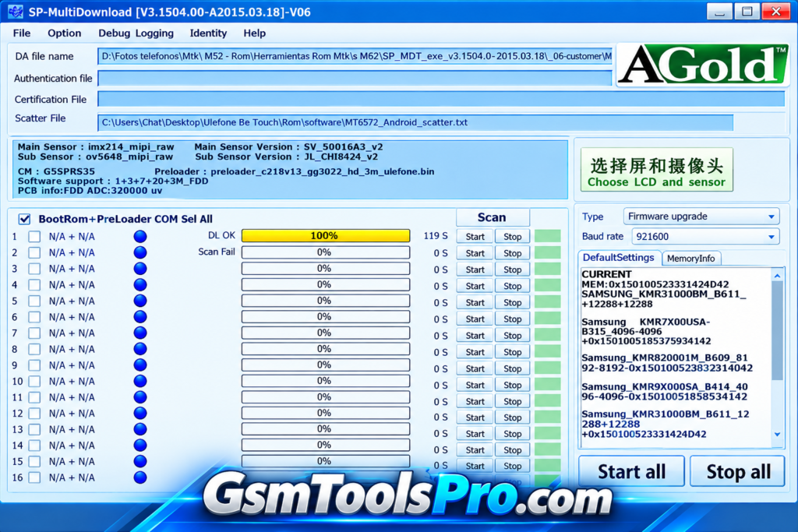Click Stop for port 1
The width and height of the screenshot is (798, 532).
(513, 237)
